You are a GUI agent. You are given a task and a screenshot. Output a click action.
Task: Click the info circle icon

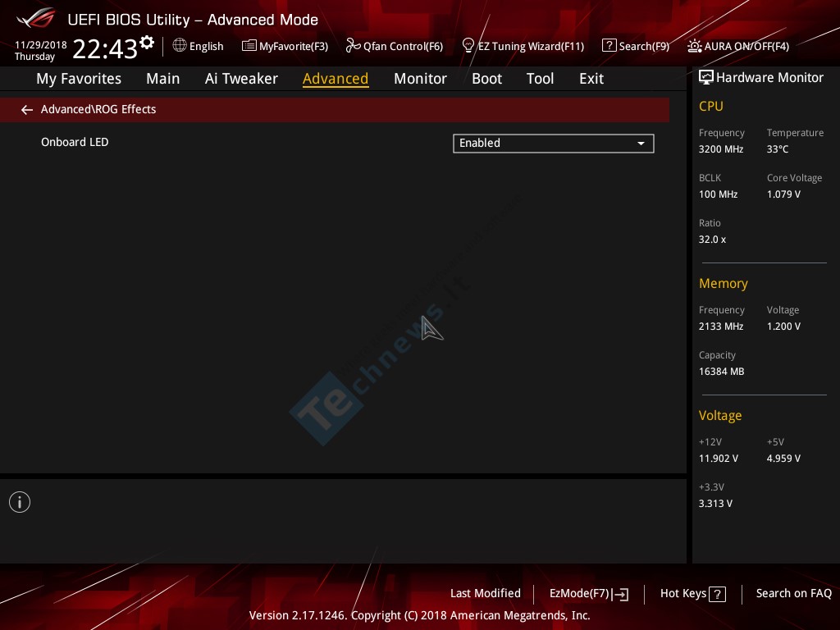[x=20, y=502]
